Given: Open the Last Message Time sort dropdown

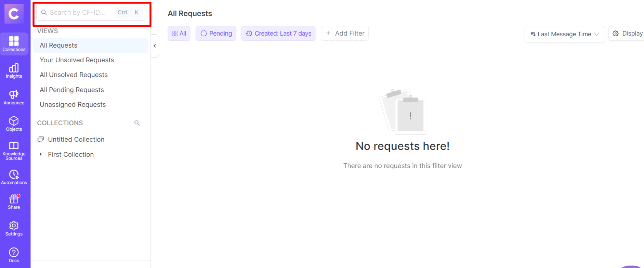Looking at the screenshot, I should coord(564,34).
